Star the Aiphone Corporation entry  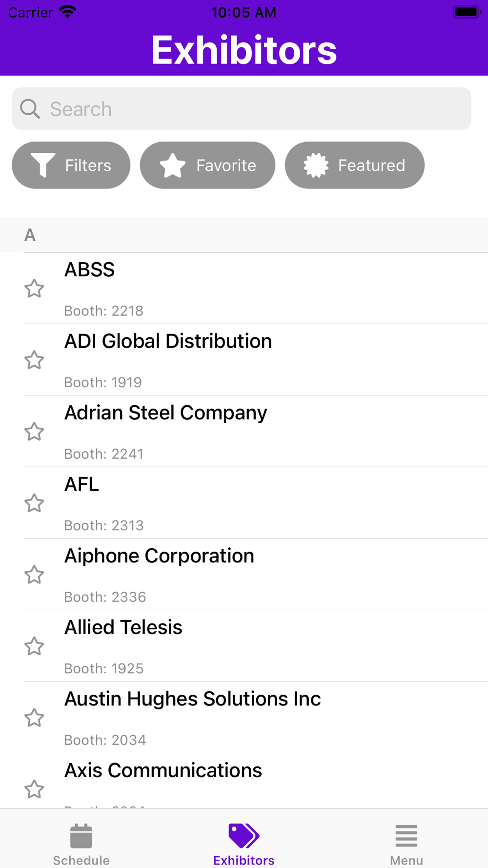tap(34, 575)
